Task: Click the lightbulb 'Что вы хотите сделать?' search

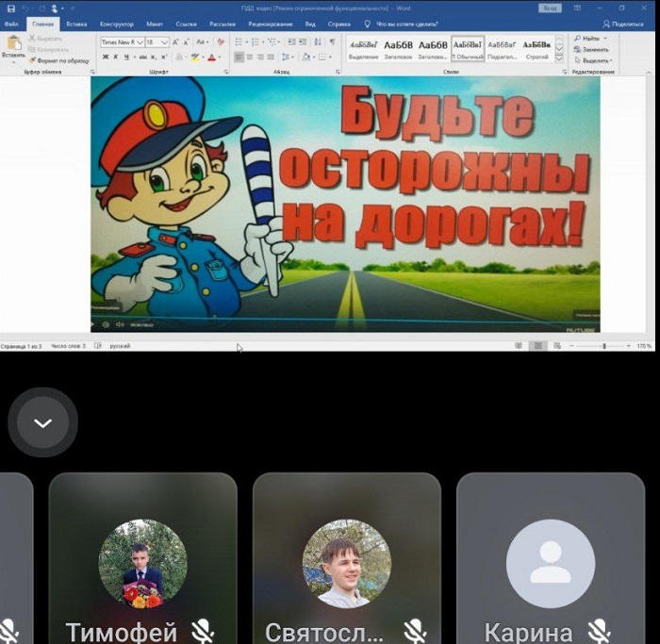Action: tap(402, 24)
